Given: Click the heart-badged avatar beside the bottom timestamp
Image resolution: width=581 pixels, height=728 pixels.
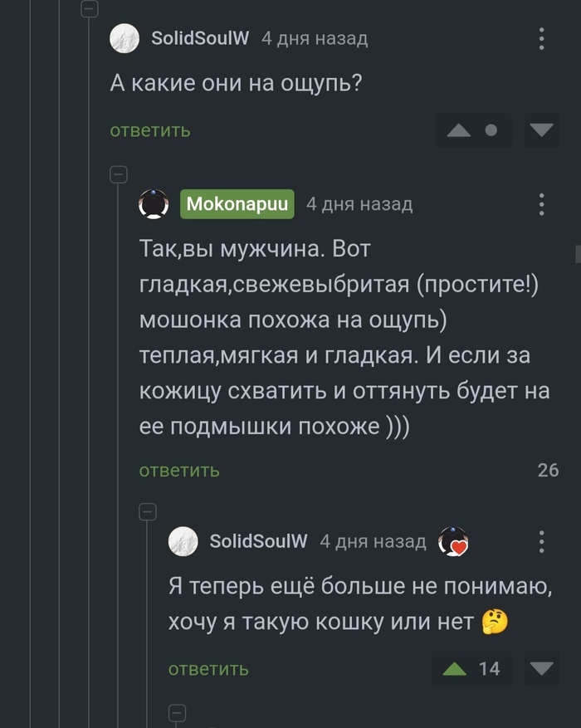Looking at the screenshot, I should (453, 542).
